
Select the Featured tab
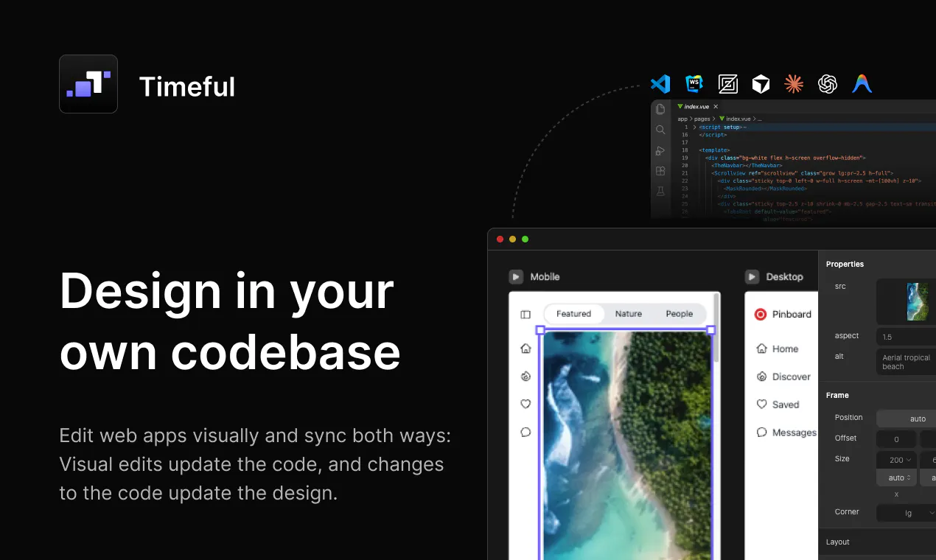[573, 314]
